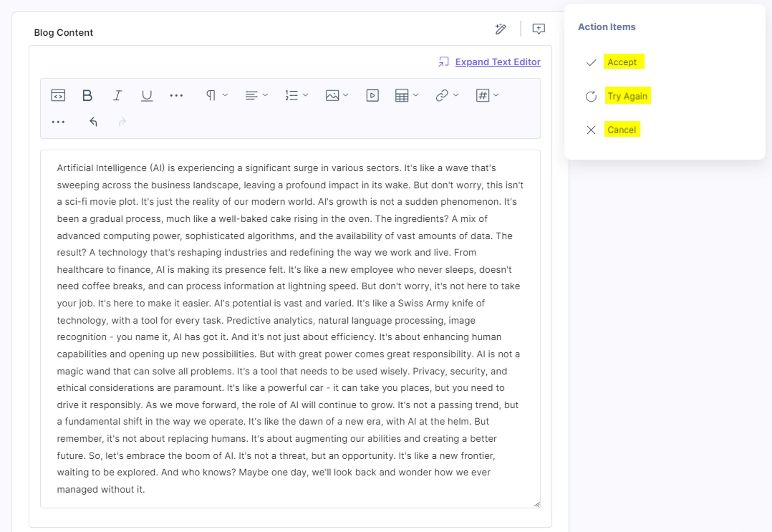Show more text formatting options
This screenshot has height=532, width=772.
point(176,96)
